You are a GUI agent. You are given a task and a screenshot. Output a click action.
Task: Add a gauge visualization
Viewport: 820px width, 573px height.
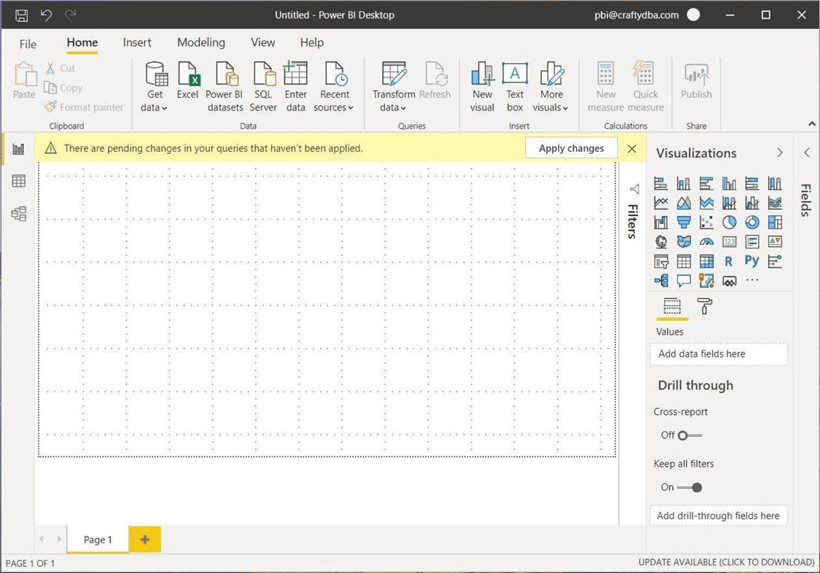[x=706, y=242]
